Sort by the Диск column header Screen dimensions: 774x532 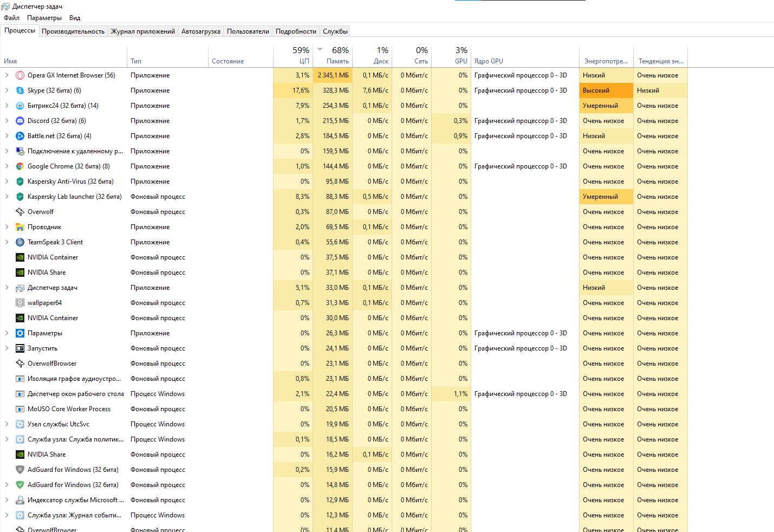(372, 55)
